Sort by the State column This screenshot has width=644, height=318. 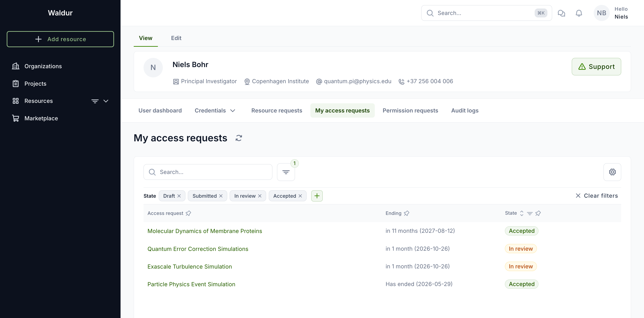[521, 213]
